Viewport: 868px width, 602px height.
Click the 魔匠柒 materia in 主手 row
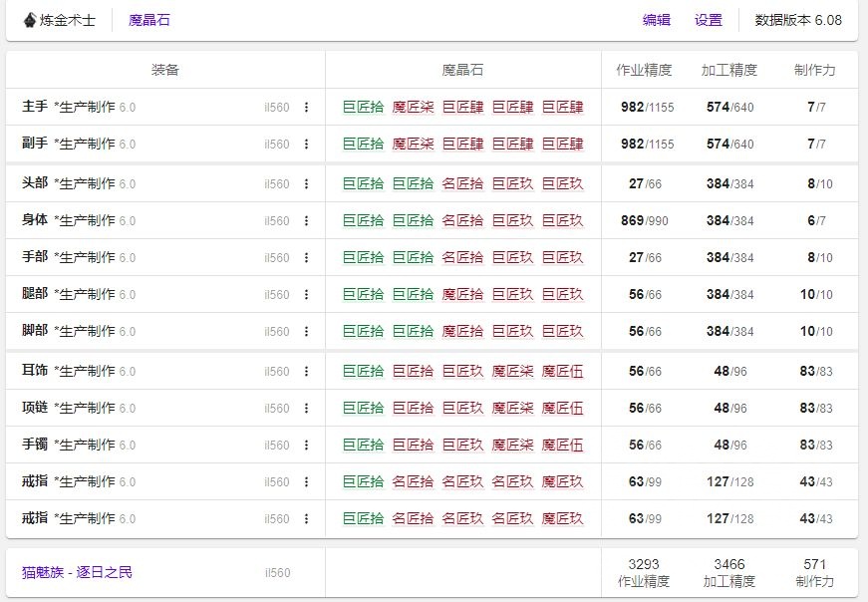pyautogui.click(x=413, y=108)
